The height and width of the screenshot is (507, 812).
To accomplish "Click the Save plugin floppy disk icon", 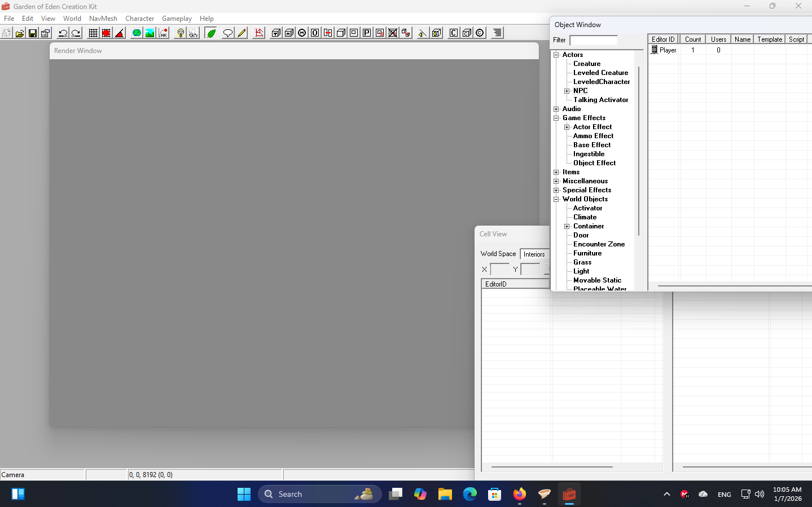I will (x=33, y=33).
